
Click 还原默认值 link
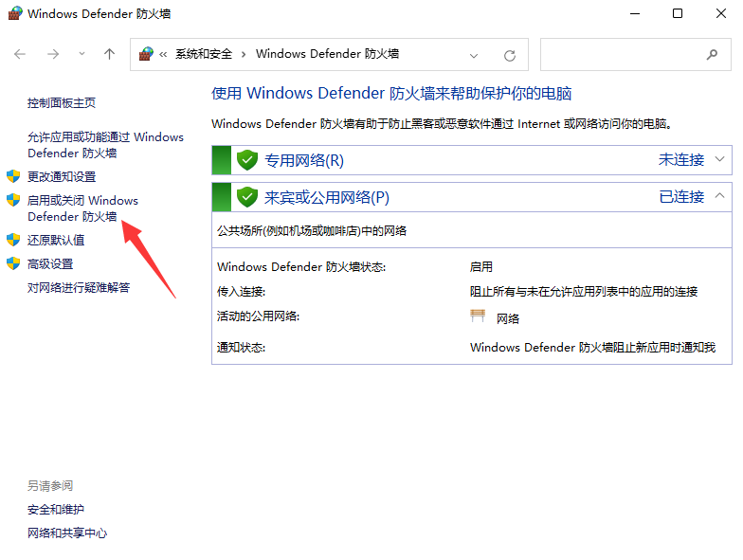[x=56, y=241]
